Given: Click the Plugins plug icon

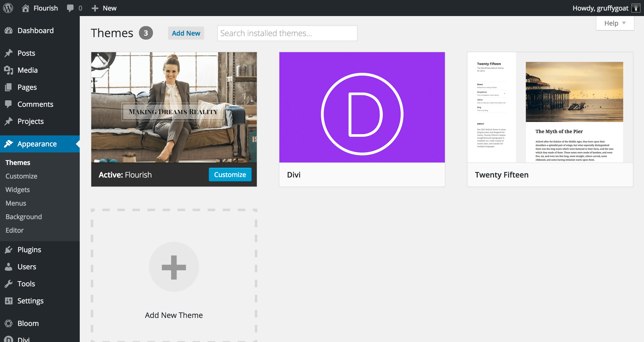Looking at the screenshot, I should point(9,250).
